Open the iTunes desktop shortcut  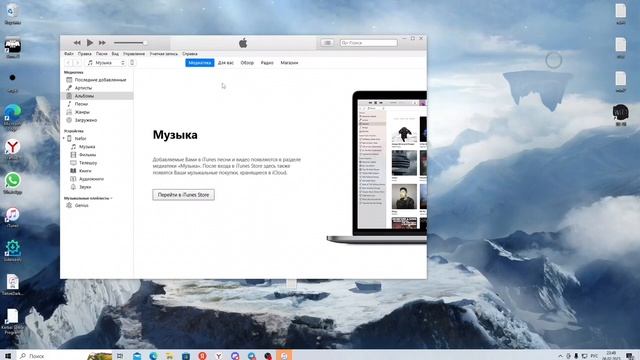(x=13, y=217)
